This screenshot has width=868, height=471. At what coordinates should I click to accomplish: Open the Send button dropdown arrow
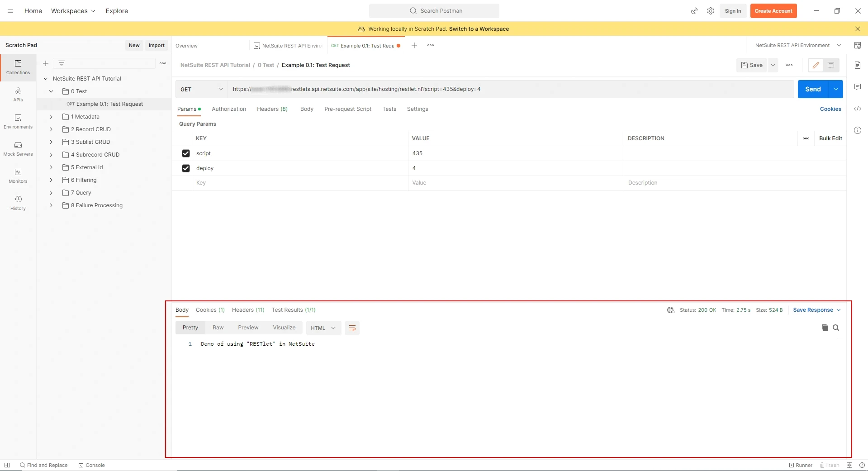coord(836,89)
